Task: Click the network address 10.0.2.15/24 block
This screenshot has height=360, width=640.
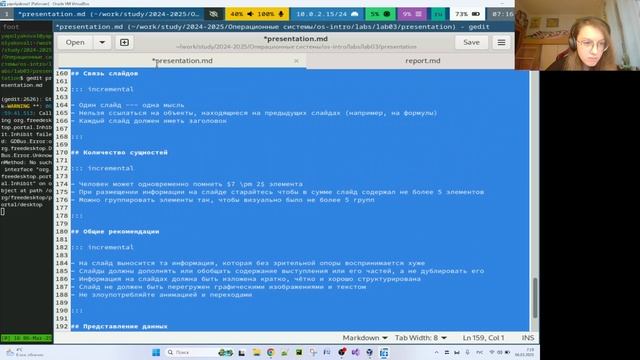Action: pyautogui.click(x=327, y=14)
